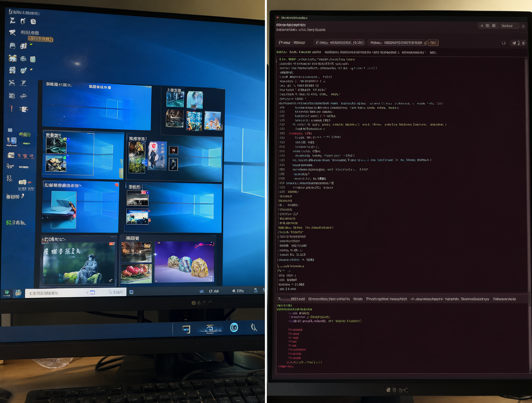Open the dim cave thumbnail above the red food
Screen dimensions: 532x403
[137, 251]
